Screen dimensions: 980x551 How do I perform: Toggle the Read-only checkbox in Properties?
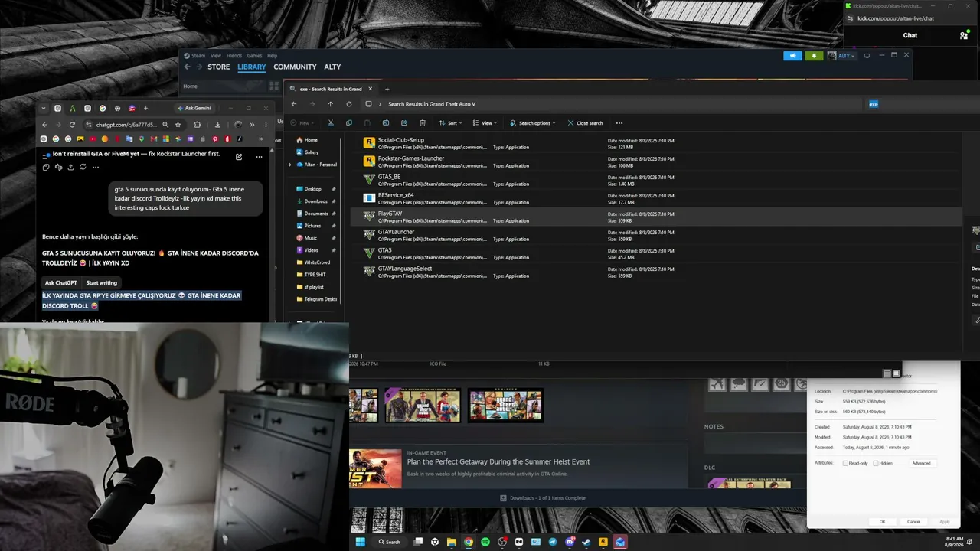point(845,463)
